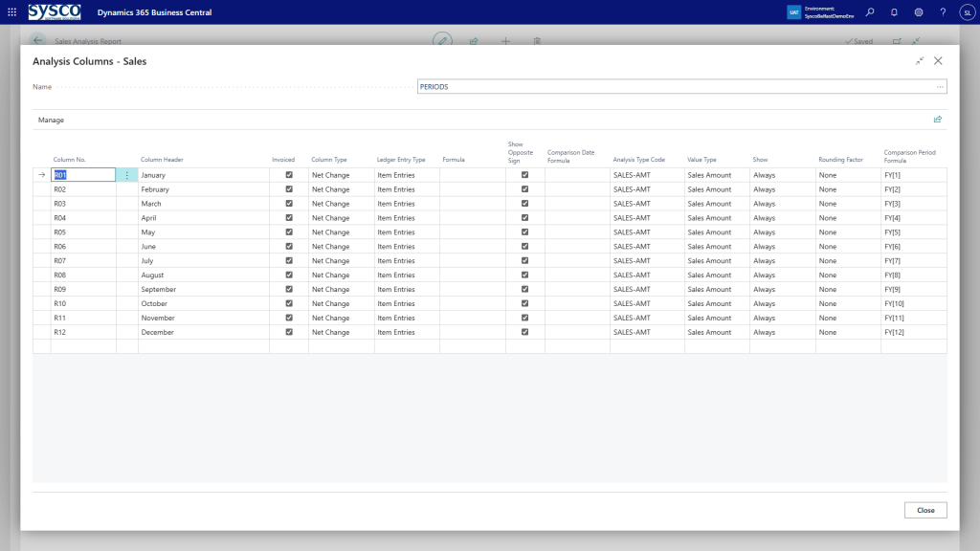Open the Manage menu
Screen dimensions: 980x551
tap(51, 121)
